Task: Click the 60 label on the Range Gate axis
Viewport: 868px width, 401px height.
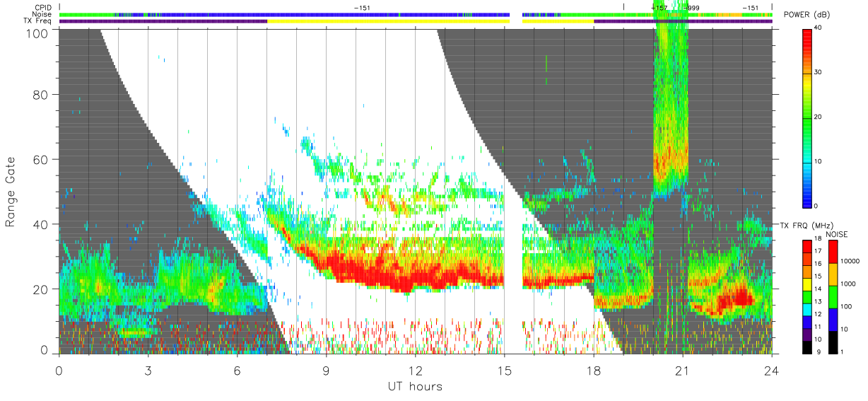Action: tap(41, 160)
